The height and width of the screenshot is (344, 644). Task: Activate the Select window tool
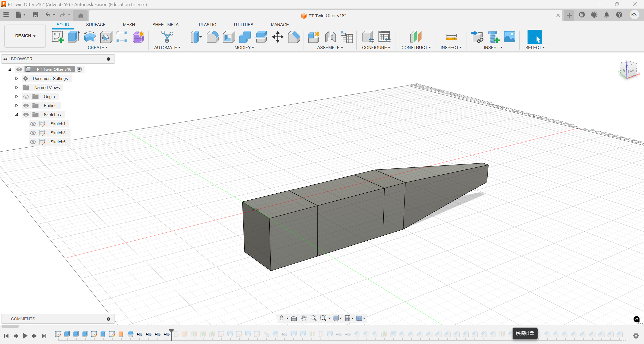[x=534, y=37]
